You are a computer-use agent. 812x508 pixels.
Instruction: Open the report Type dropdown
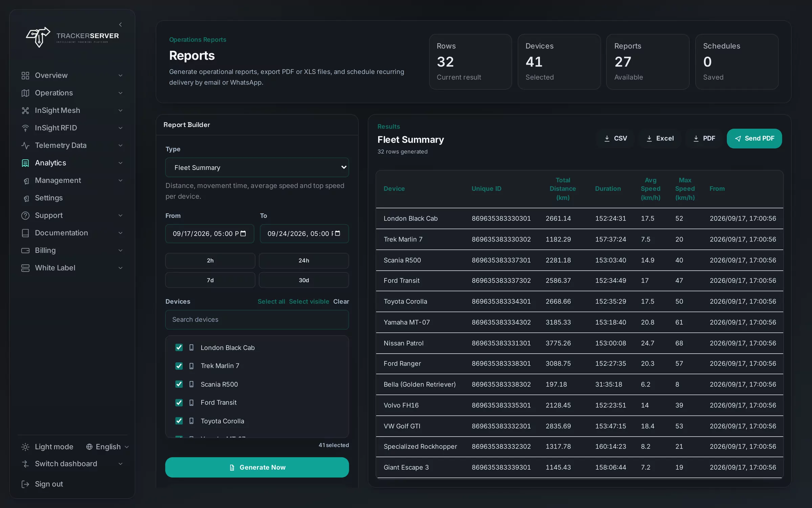point(257,167)
